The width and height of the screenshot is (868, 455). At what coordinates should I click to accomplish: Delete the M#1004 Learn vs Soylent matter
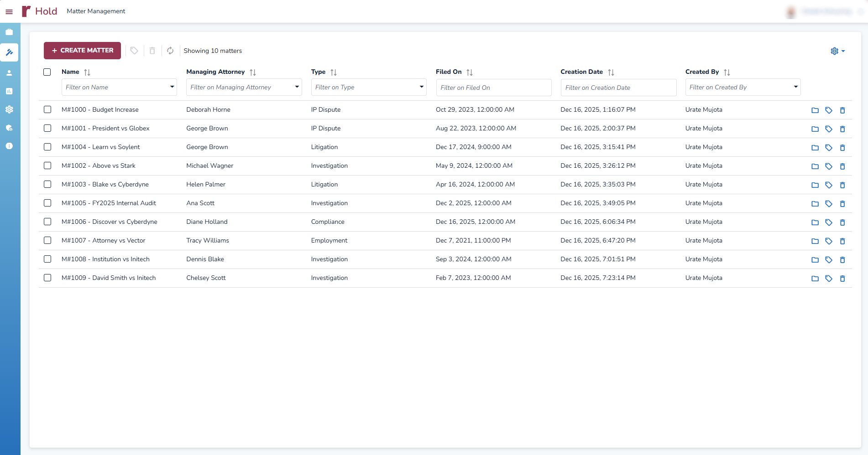(842, 148)
